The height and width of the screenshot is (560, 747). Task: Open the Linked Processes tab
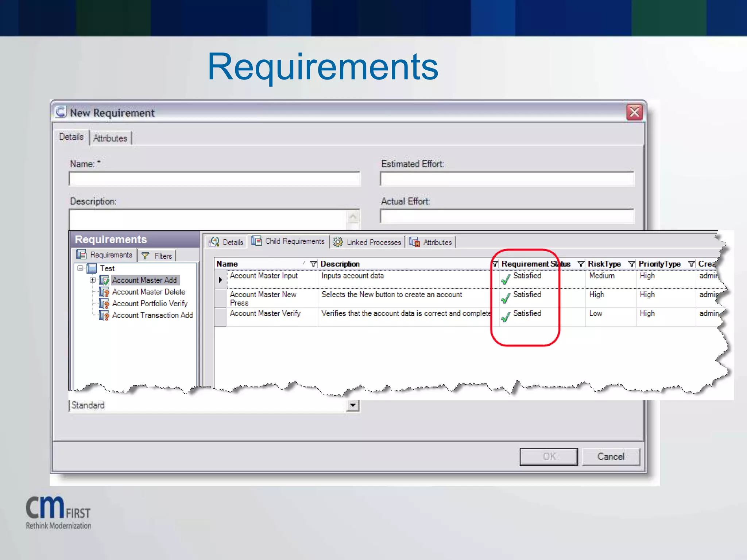pos(367,242)
